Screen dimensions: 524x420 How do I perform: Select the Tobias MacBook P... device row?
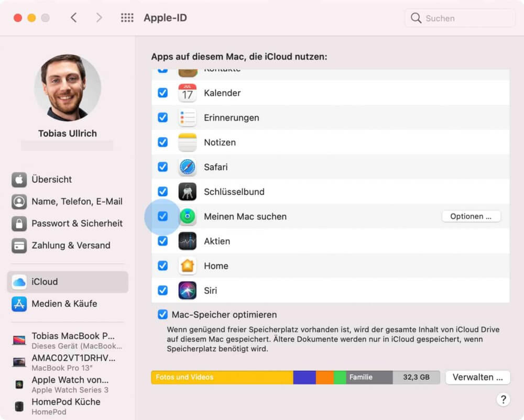click(68, 340)
